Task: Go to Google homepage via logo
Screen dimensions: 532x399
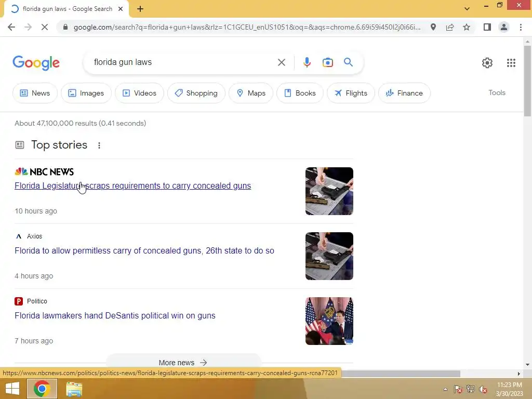Action: click(36, 63)
